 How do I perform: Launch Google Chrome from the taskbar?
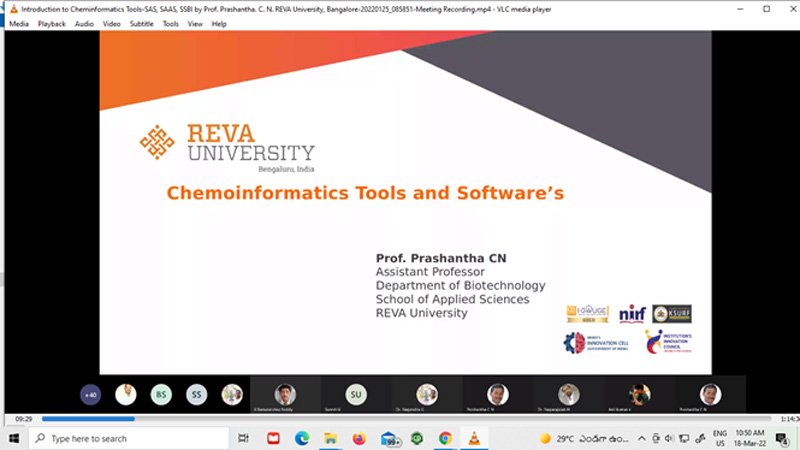[x=445, y=438]
